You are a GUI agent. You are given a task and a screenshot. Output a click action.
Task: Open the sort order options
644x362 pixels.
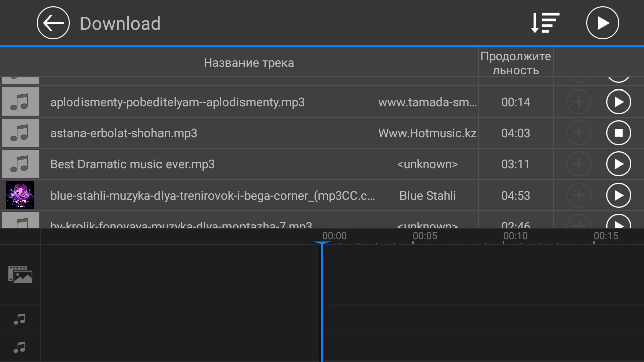545,23
